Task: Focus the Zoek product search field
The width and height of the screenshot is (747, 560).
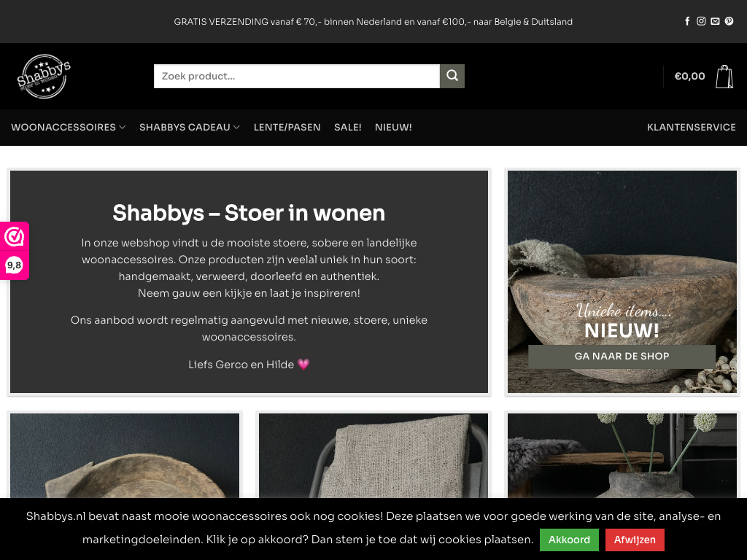Action: pyautogui.click(x=296, y=76)
